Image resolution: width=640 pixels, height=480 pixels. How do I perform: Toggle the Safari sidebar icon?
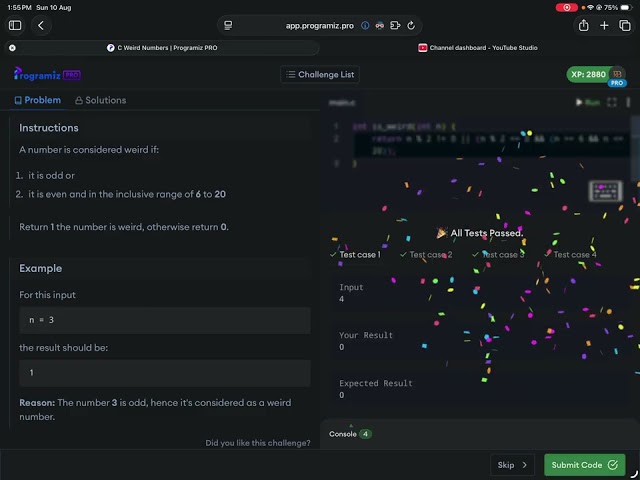[x=15, y=25]
